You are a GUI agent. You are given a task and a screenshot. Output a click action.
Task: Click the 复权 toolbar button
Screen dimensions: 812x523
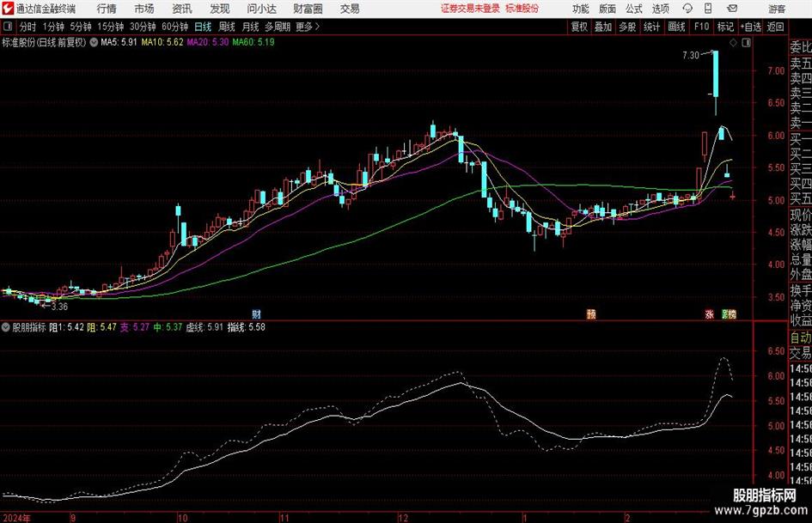pyautogui.click(x=579, y=27)
